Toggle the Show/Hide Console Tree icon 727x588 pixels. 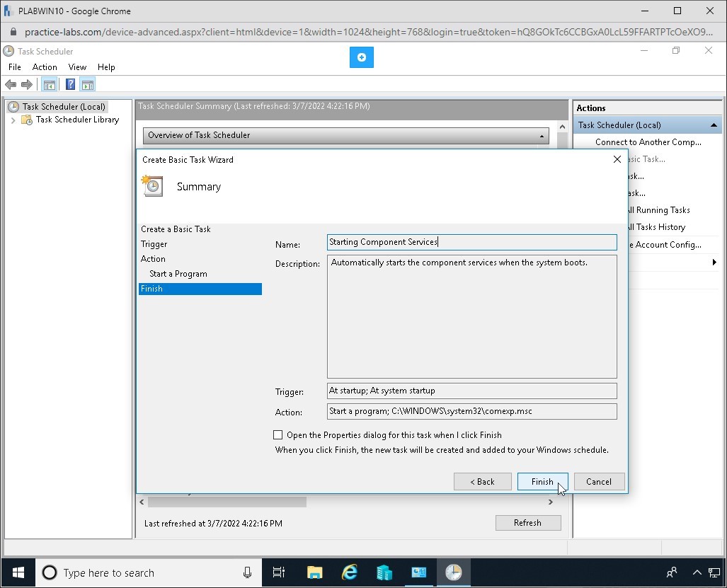pyautogui.click(x=49, y=85)
